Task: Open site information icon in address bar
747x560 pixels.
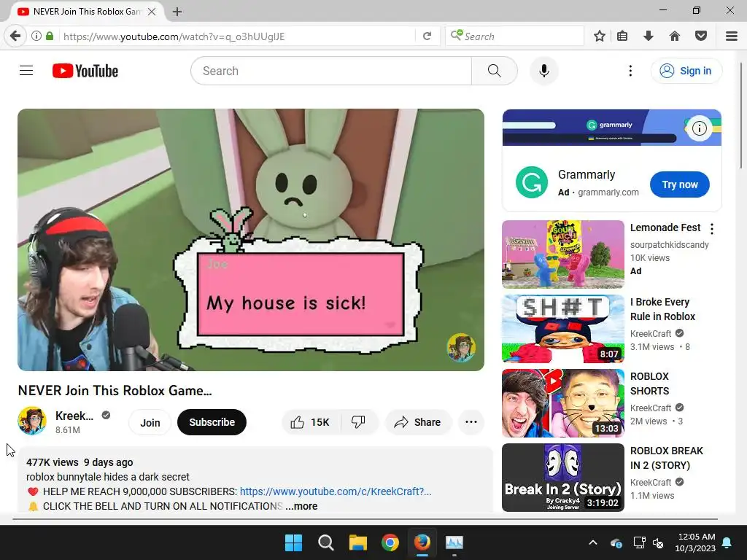Action: click(36, 36)
